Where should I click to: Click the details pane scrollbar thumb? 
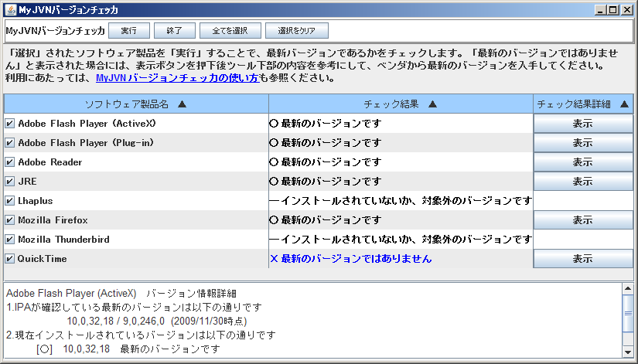pos(628,313)
